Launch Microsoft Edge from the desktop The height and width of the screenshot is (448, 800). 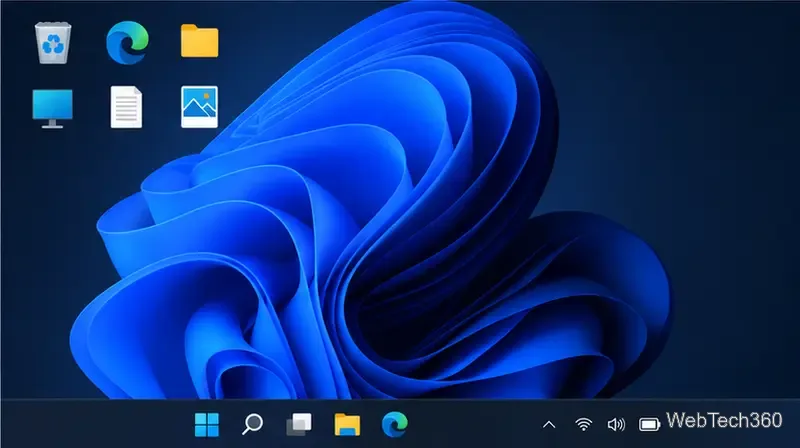tap(127, 43)
